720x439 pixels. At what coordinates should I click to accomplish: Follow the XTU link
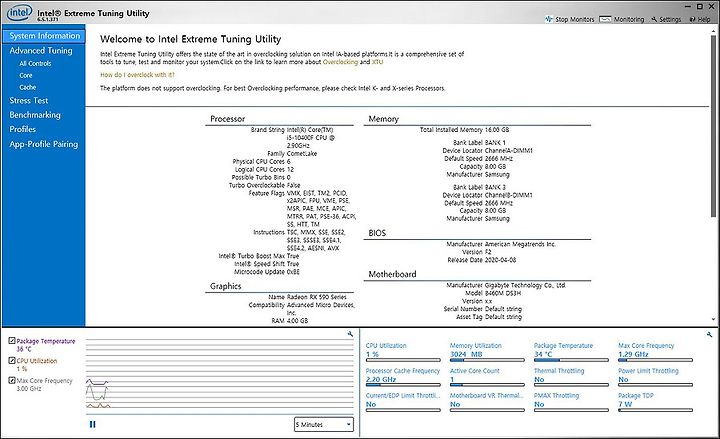[377, 62]
